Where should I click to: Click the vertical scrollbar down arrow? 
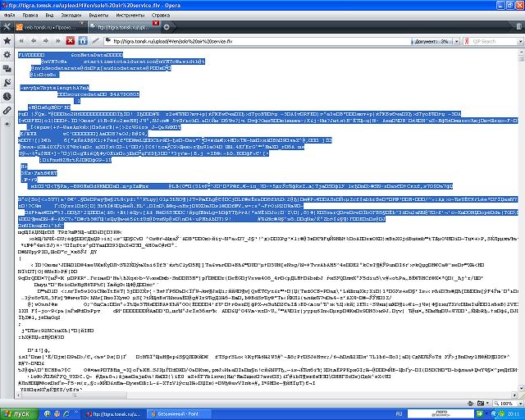click(521, 389)
